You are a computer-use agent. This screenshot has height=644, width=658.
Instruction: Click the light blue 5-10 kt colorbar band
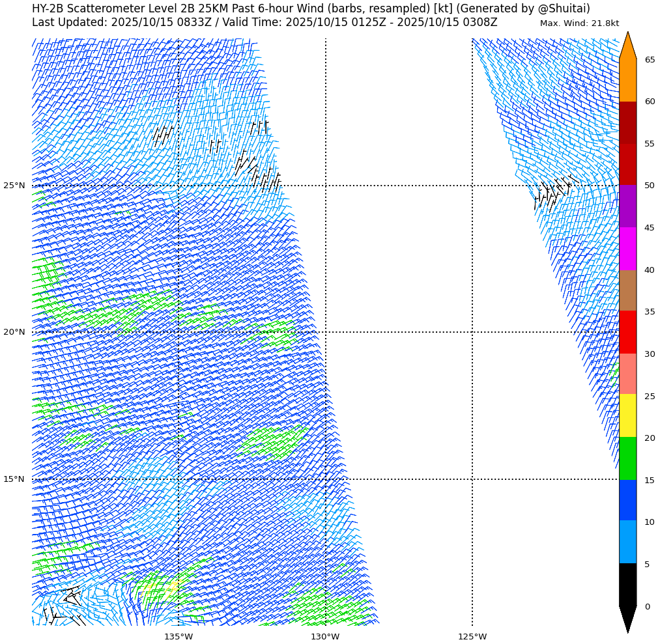(x=627, y=542)
